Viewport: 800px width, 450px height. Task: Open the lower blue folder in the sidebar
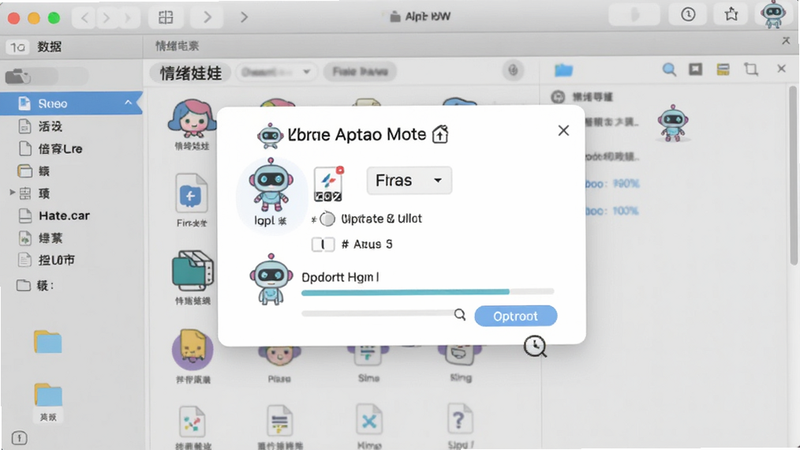point(48,395)
